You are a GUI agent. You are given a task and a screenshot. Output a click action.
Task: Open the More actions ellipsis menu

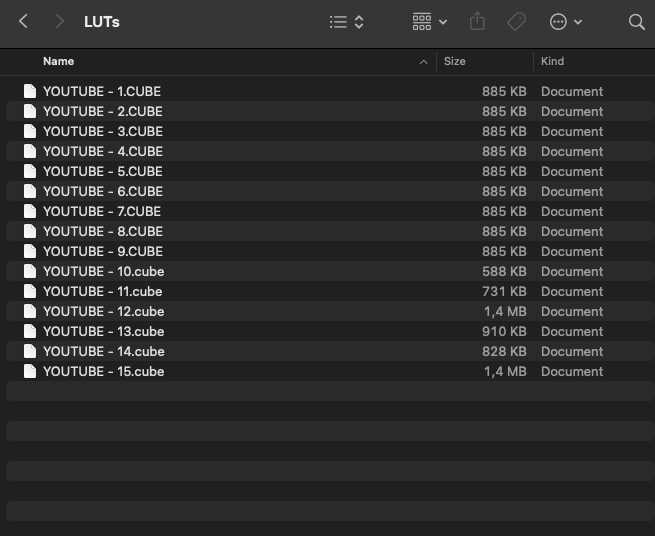pos(565,21)
